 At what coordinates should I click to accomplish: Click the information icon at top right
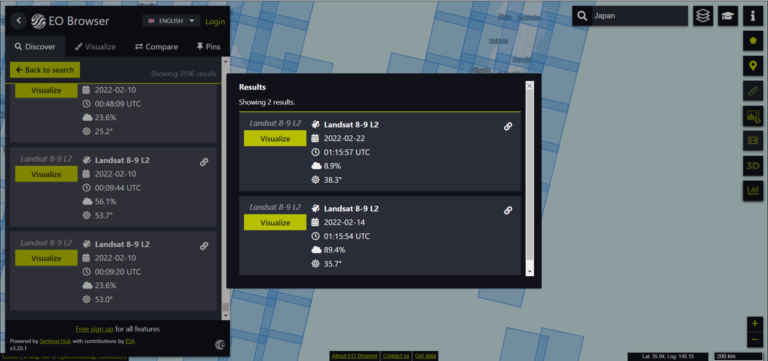coord(753,16)
